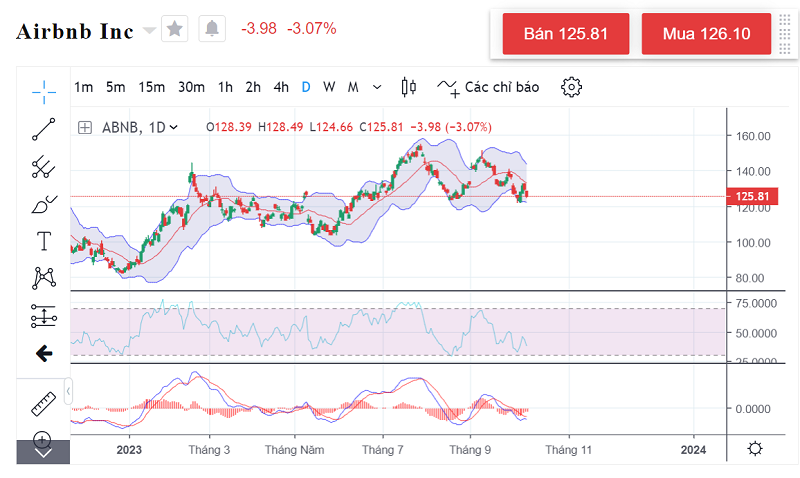
Task: Open the candlestick chart type selector
Action: [408, 87]
